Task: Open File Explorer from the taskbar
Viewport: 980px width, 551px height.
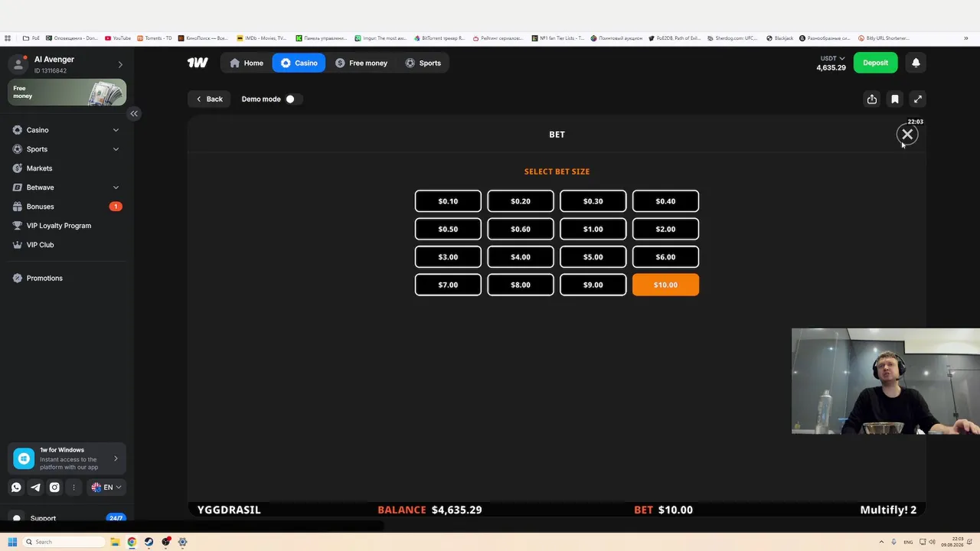Action: pos(115,542)
